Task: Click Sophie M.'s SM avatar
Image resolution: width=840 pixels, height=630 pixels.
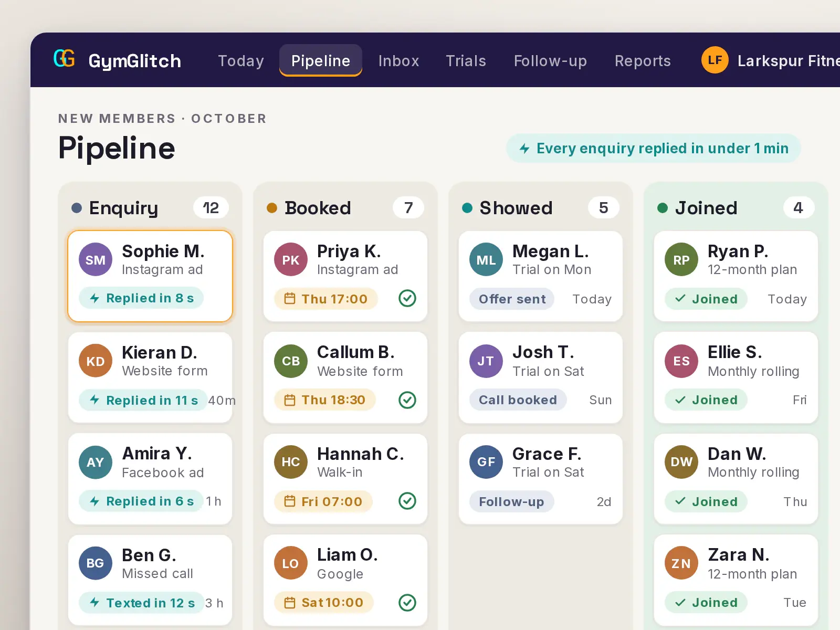Action: pos(96,259)
